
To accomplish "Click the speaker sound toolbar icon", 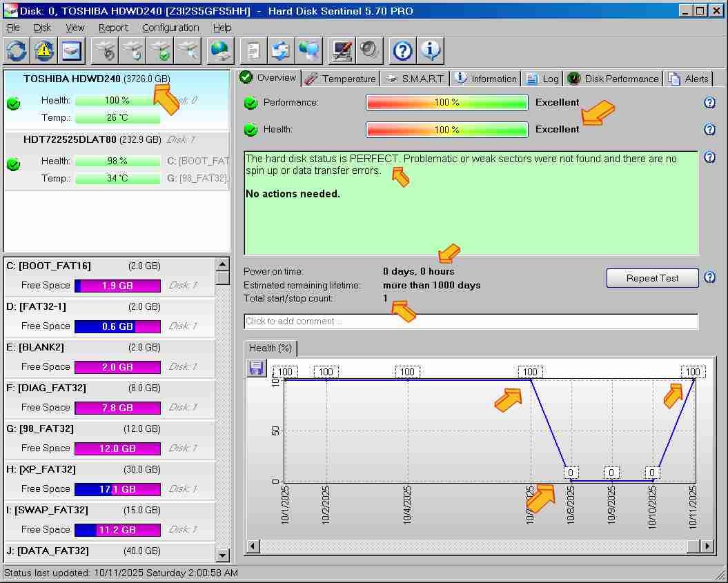I will (369, 51).
